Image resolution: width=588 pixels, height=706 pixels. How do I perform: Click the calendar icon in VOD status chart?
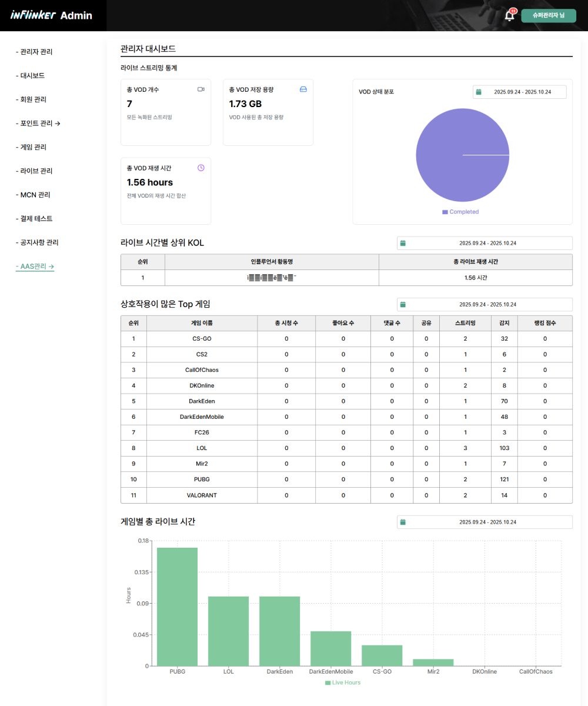click(479, 92)
